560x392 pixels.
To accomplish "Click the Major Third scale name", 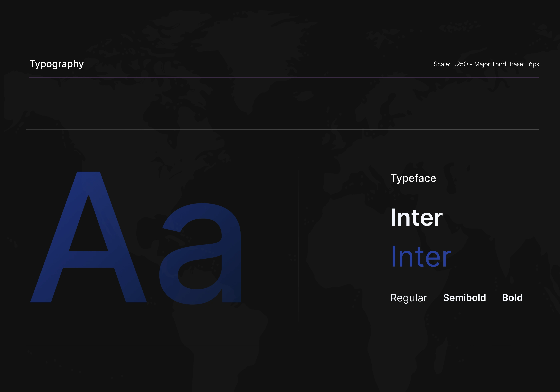I will tap(490, 64).
